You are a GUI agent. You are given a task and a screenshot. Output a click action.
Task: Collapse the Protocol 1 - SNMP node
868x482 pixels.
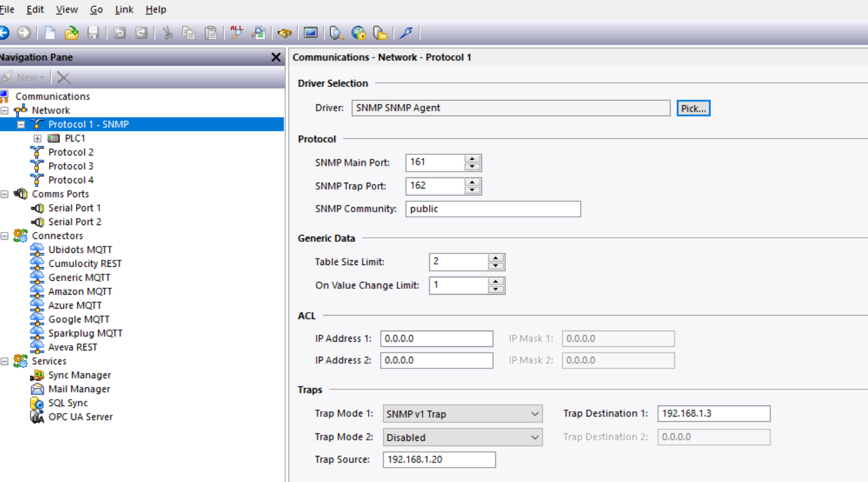pos(21,124)
